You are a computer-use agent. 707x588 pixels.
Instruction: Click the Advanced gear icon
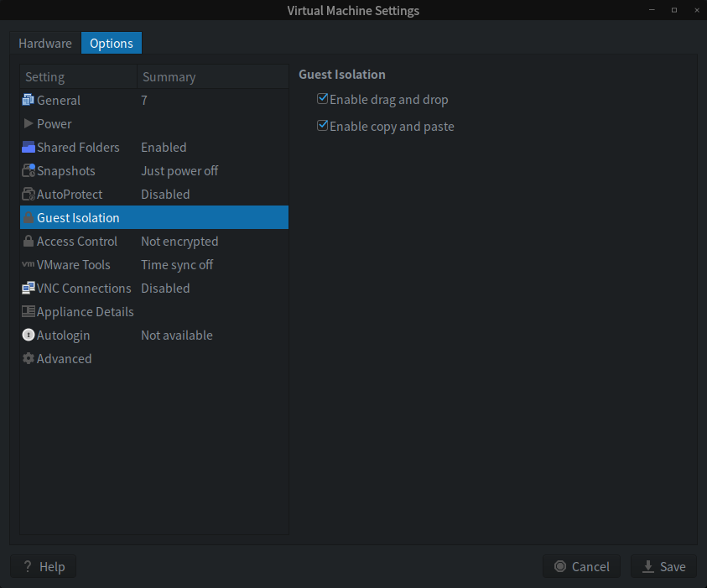29,359
